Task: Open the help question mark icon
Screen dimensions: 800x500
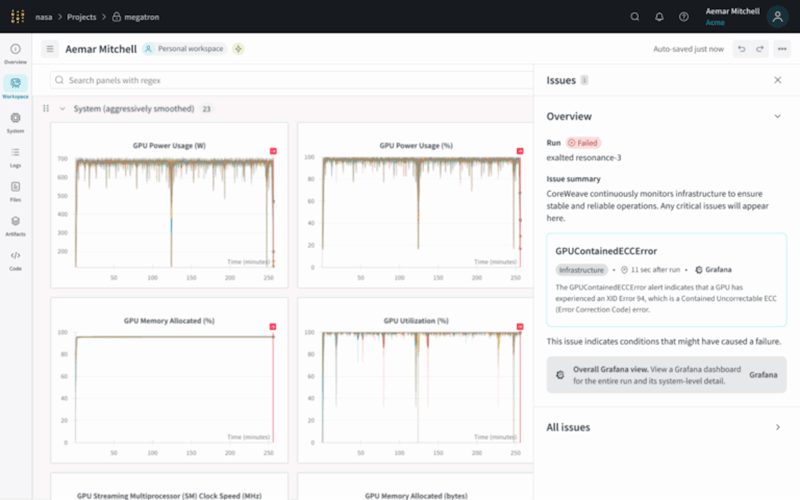Action: (684, 16)
